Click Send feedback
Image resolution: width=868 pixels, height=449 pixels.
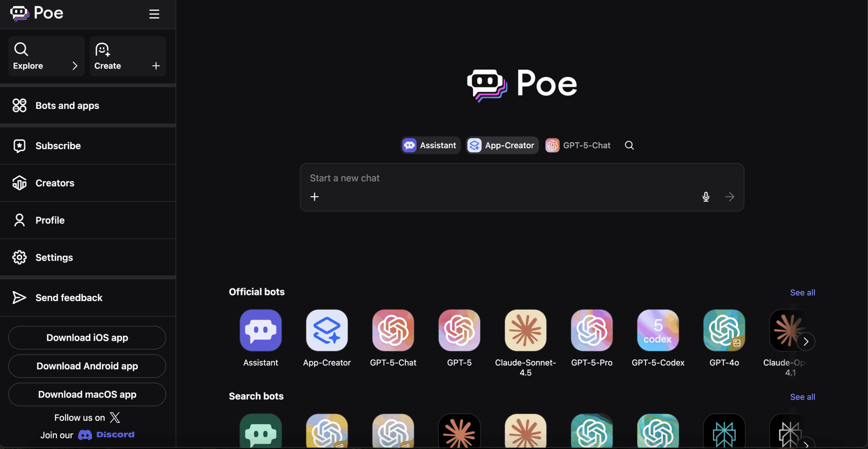88,298
